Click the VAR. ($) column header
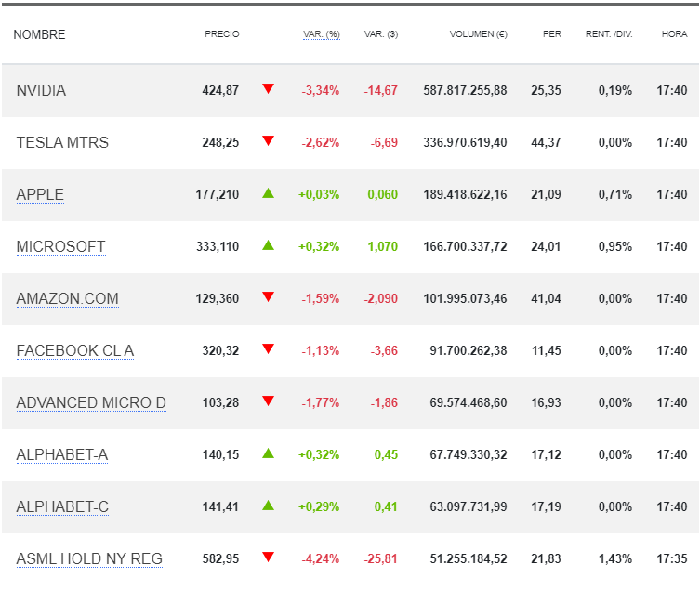The image size is (700, 591). 381,34
